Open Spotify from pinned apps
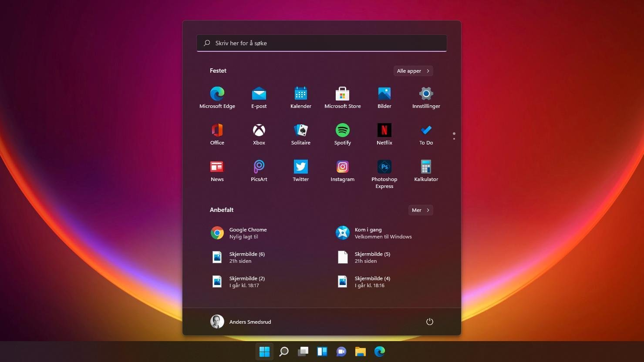This screenshot has height=362, width=644. 343,134
